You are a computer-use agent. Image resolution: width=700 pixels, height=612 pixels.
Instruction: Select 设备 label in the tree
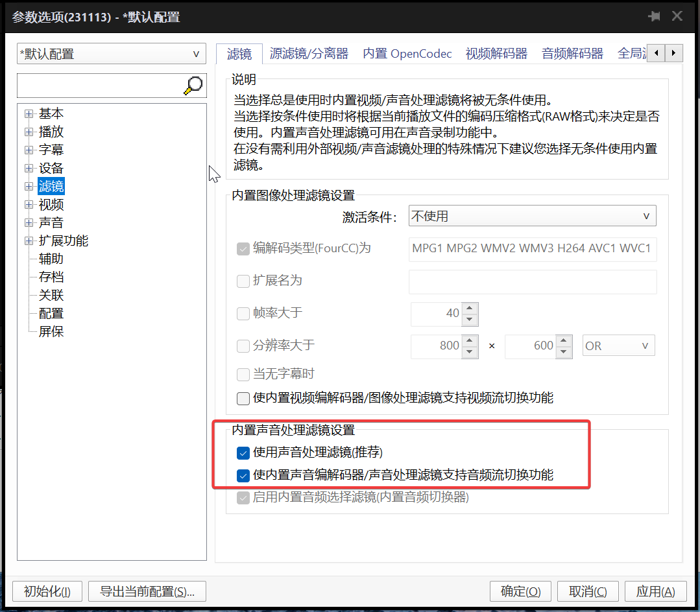pos(51,168)
